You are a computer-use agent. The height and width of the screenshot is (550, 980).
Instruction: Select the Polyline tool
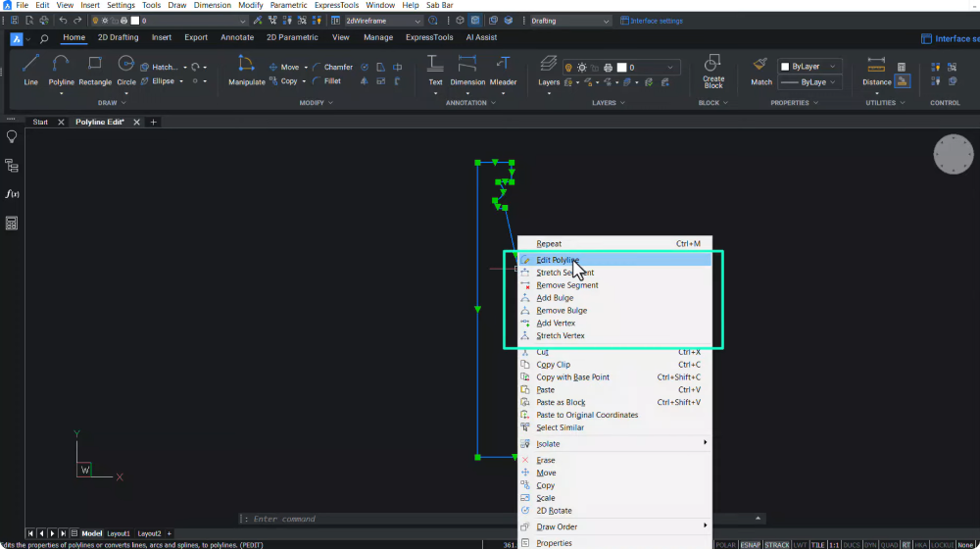point(61,70)
